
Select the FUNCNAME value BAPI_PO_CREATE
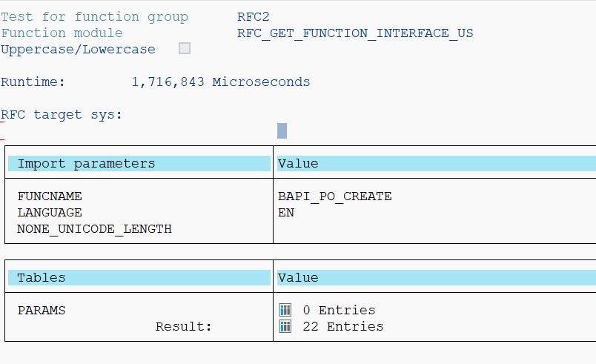335,196
